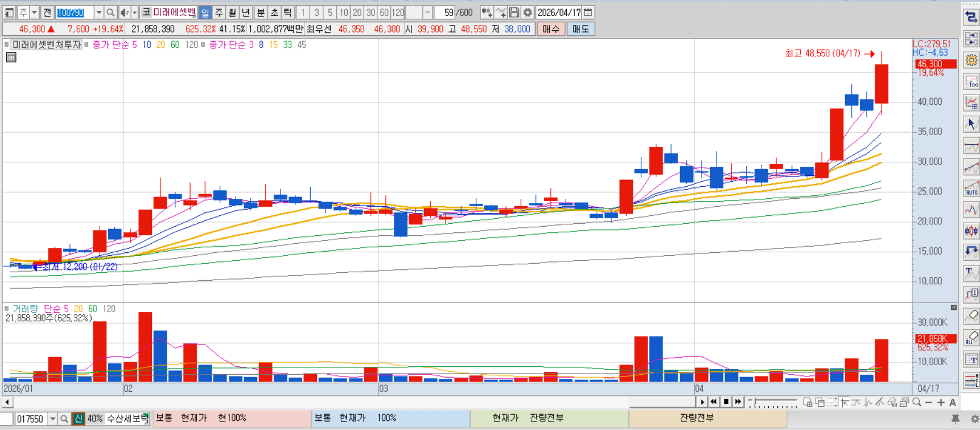The image size is (980, 430).
Task: Close the volume panel with small x
Action: click(954, 308)
